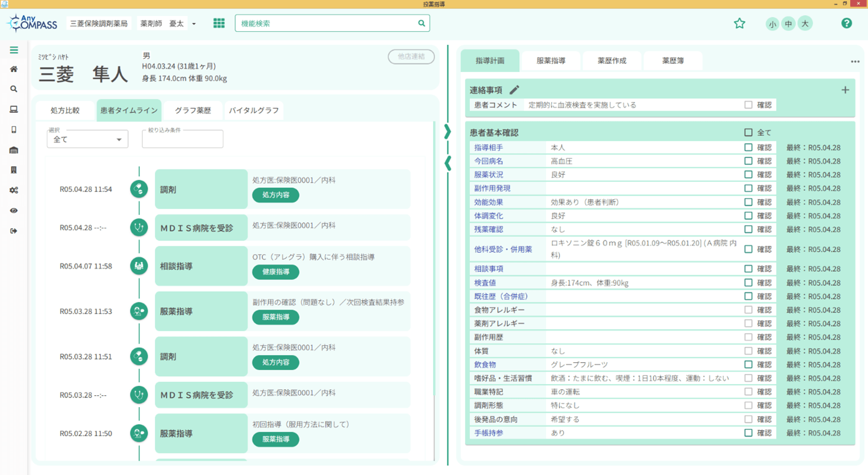Image resolution: width=868 pixels, height=475 pixels.
Task: Tick the 確認 checkbox for 患者コメント
Action: 748,105
